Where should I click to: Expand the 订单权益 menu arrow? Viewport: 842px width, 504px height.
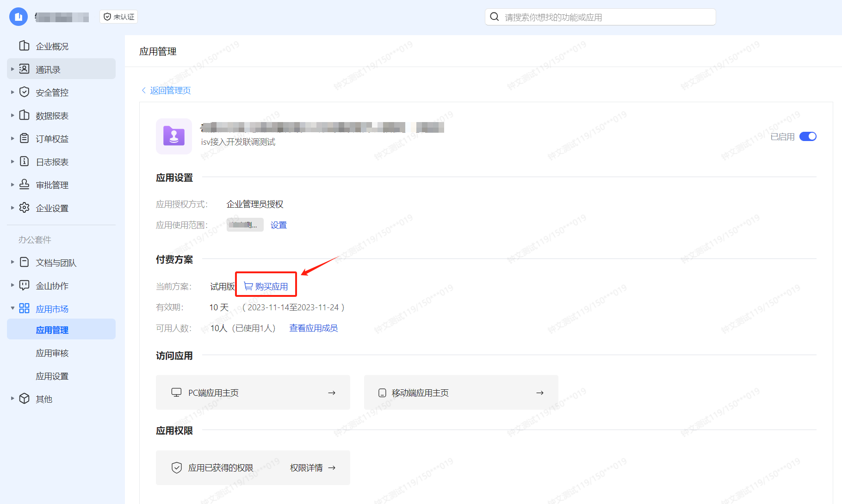(x=12, y=138)
